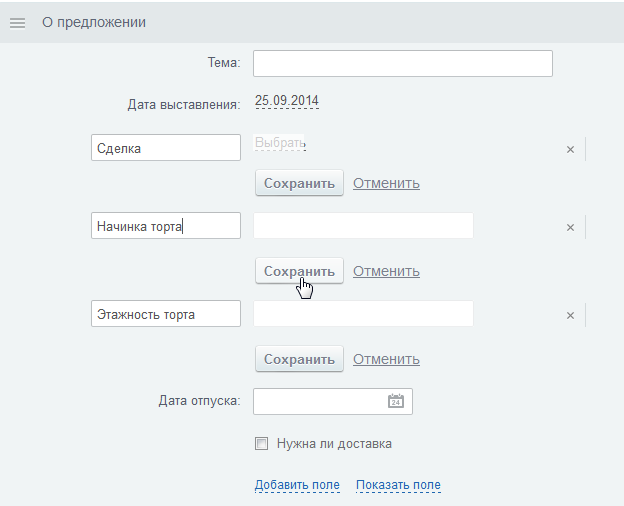The width and height of the screenshot is (624, 506).
Task: Cancel the Этажность торта field edit
Action: click(x=386, y=359)
